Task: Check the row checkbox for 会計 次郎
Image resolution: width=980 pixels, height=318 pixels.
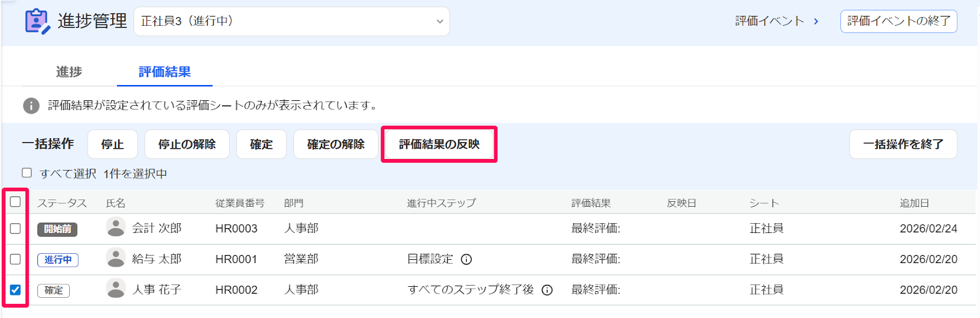Action: click(15, 229)
